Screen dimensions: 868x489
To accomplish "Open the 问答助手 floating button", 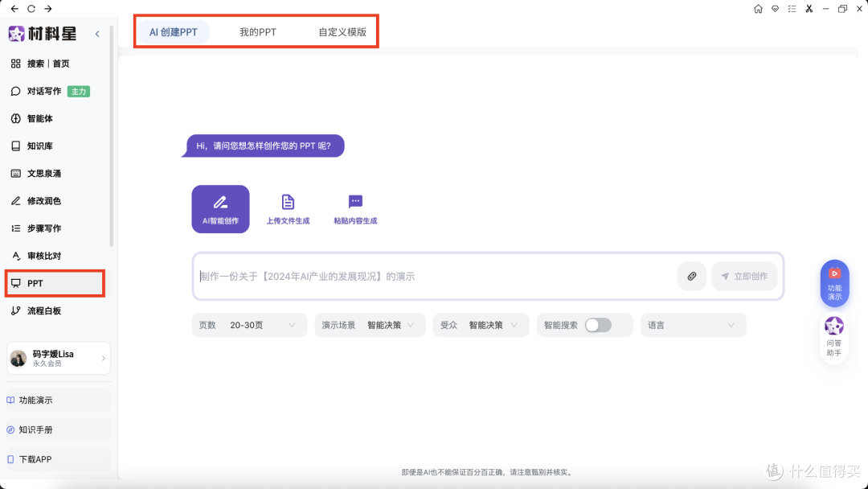I will 833,338.
